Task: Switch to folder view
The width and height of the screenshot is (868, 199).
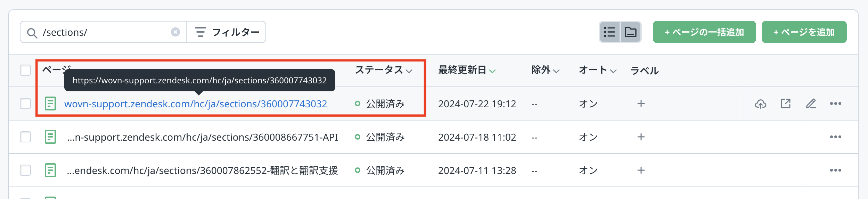Action: [x=631, y=32]
